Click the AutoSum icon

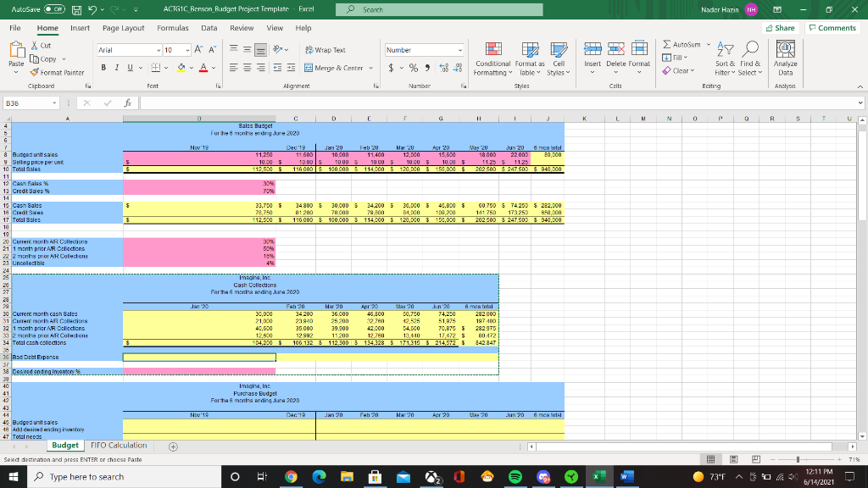pos(666,43)
